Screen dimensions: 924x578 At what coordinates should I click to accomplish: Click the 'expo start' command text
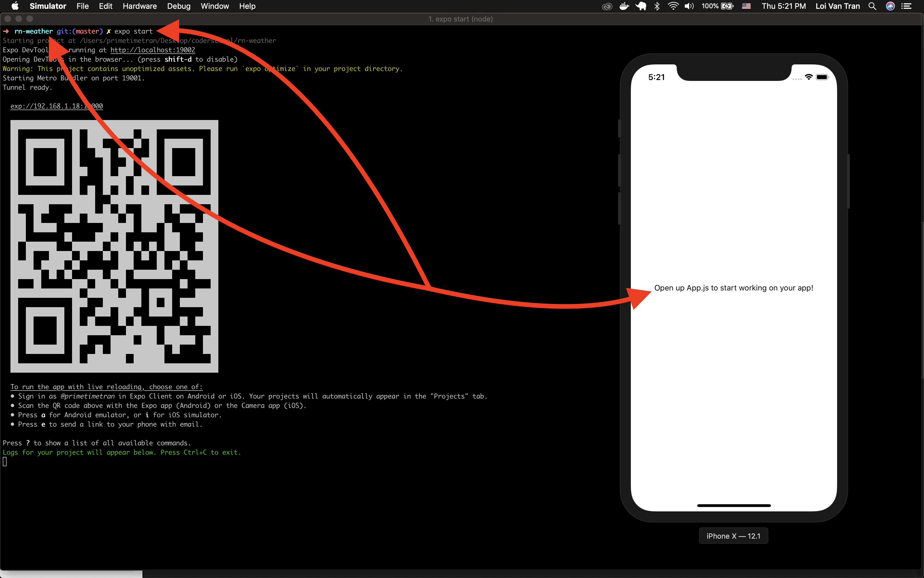[x=134, y=31]
